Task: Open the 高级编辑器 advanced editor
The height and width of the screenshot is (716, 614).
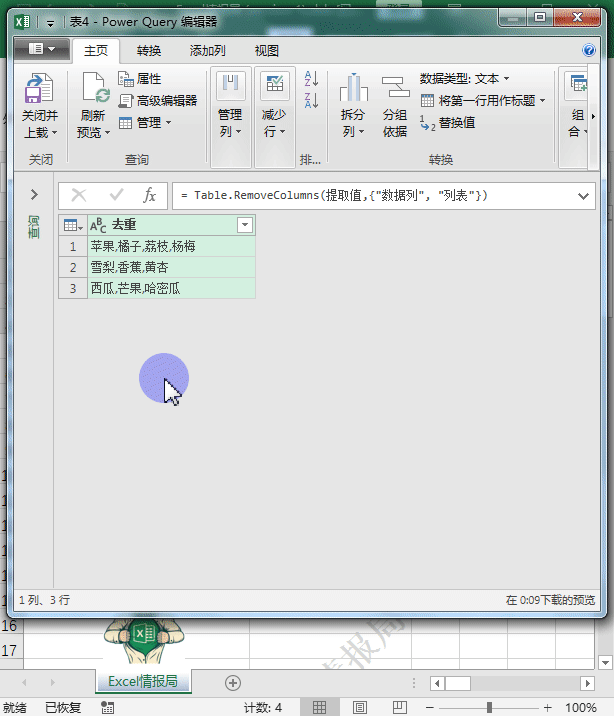Action: tap(158, 100)
